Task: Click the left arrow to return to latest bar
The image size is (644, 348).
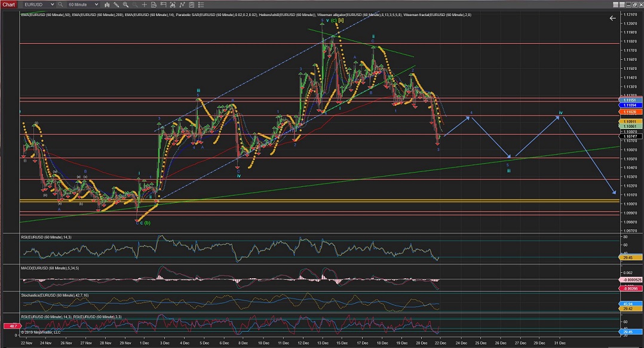Action: 612,18
